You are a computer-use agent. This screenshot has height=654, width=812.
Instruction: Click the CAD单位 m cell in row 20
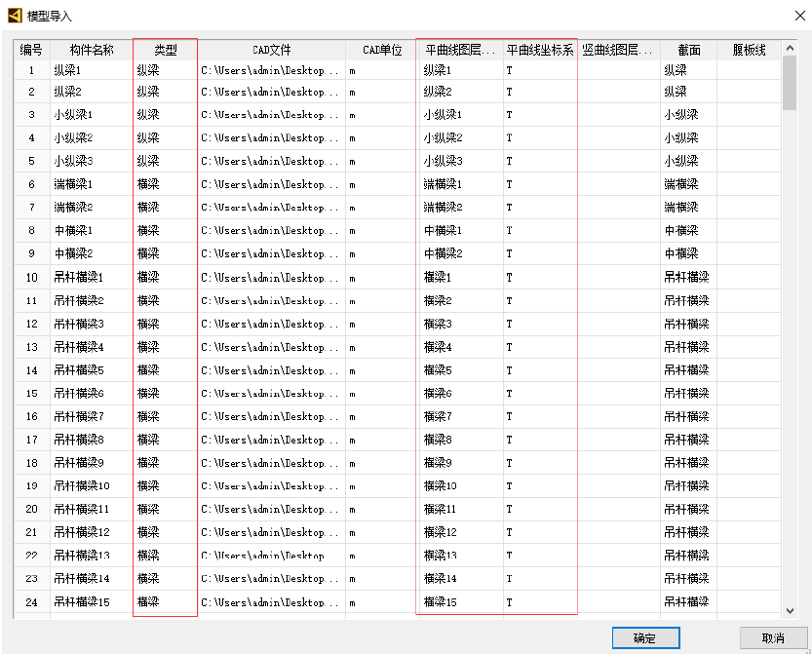383,509
